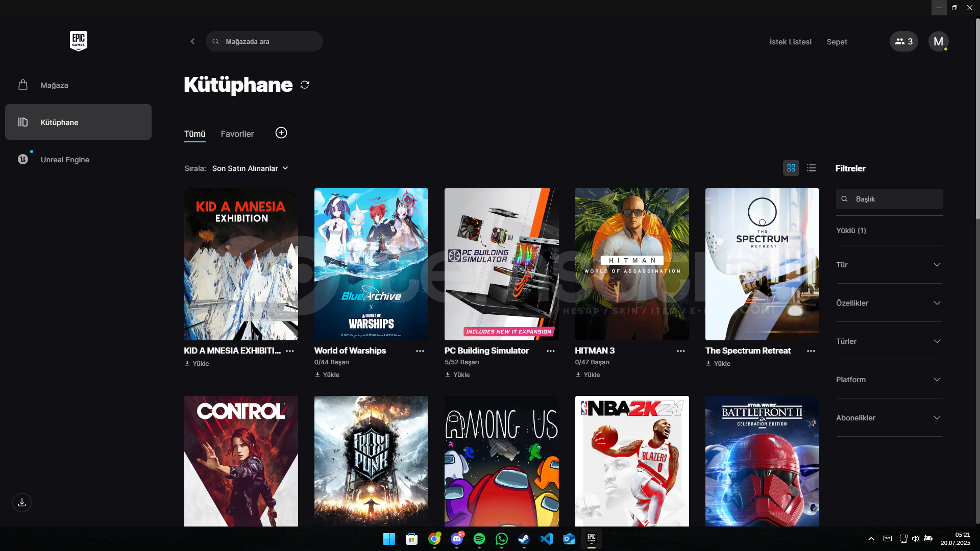Open Unreal Engine in the sidebar
This screenshot has width=980, height=551.
78,160
